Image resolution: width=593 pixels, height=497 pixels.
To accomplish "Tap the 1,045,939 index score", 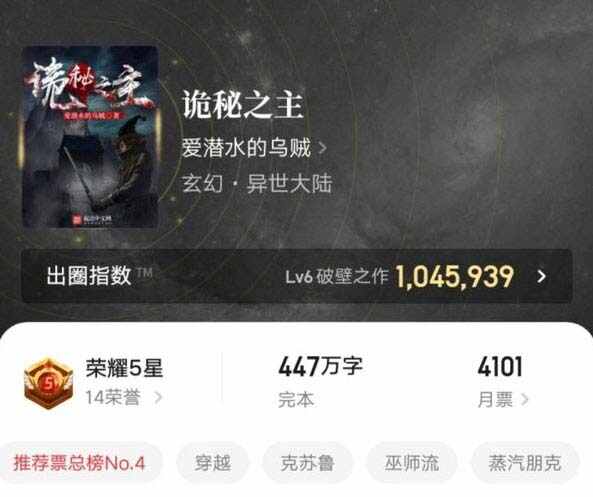I will (454, 277).
